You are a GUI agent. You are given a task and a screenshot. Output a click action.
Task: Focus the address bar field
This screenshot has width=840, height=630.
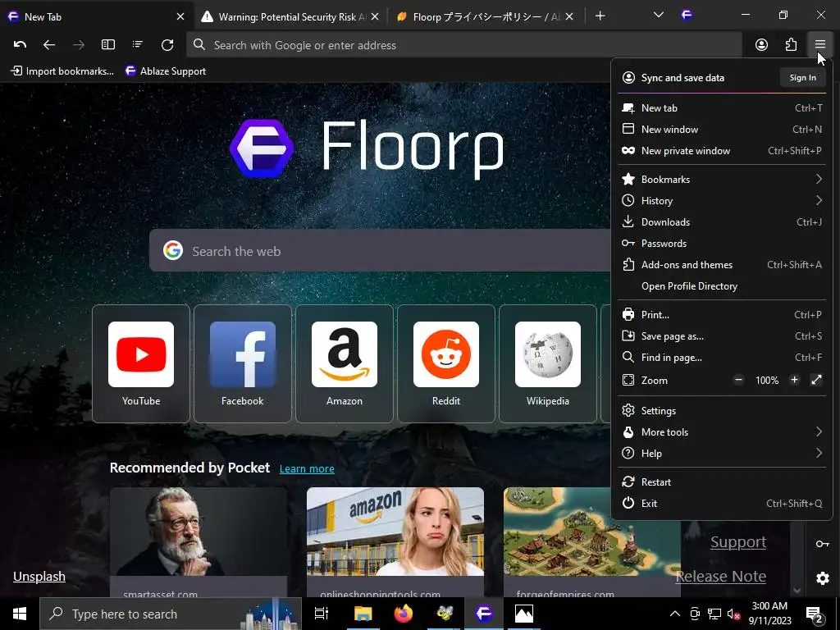(464, 45)
